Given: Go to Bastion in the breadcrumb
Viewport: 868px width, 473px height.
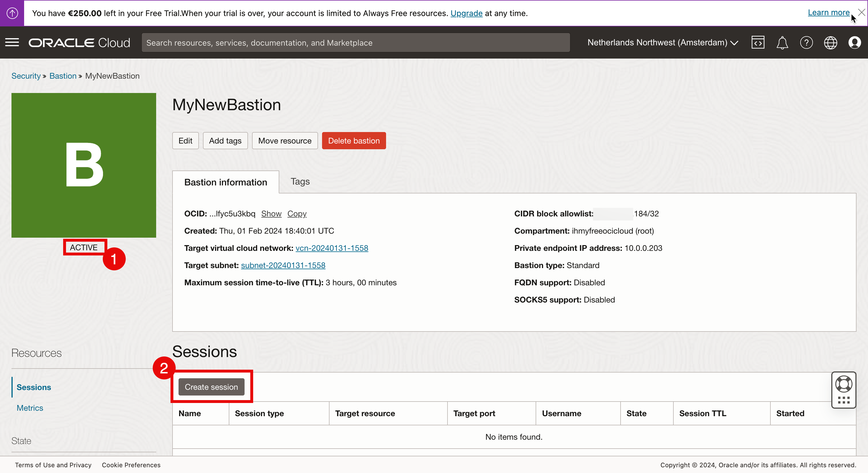Looking at the screenshot, I should (x=63, y=76).
